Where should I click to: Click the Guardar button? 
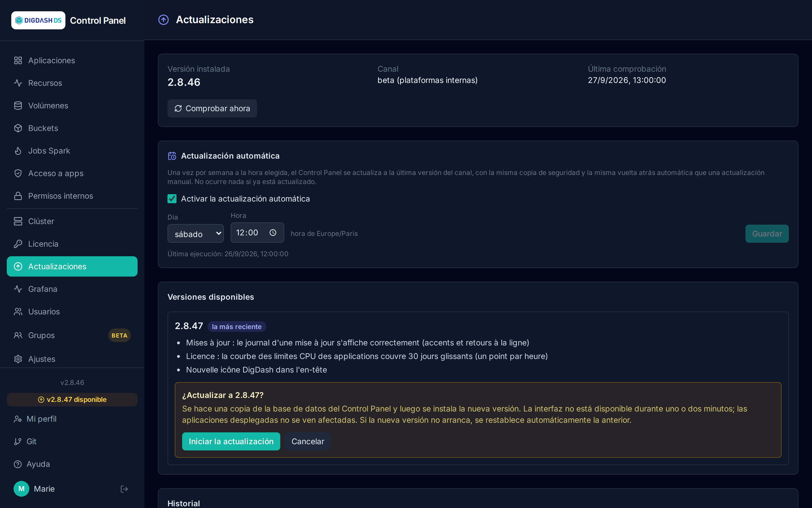coord(767,233)
